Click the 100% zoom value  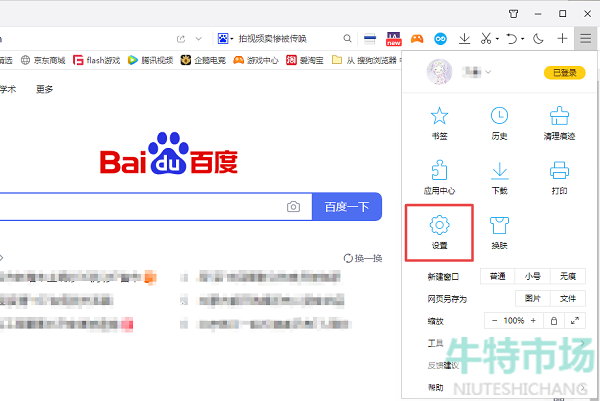click(x=514, y=321)
